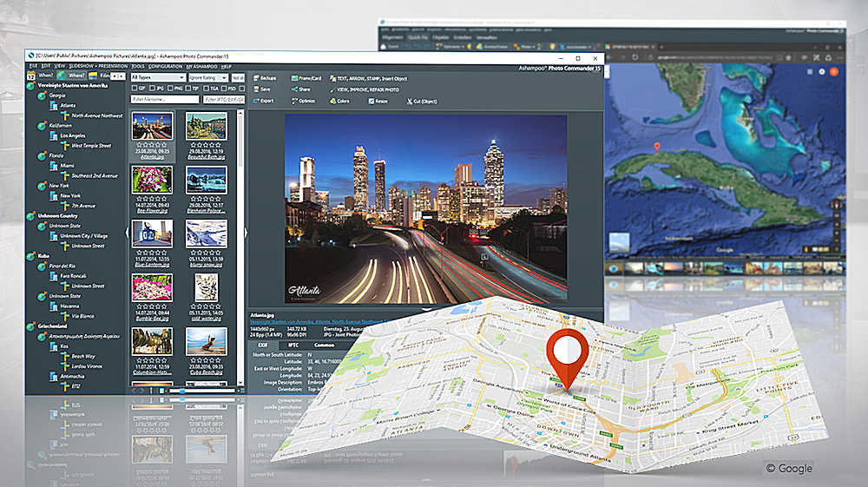Viewport: 868px width, 487px height.
Task: Enable the GIF file type checkbox
Action: click(134, 89)
